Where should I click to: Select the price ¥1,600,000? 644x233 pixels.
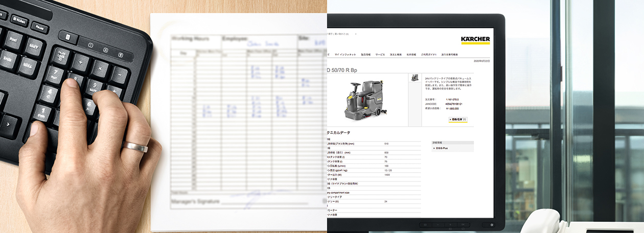[x=452, y=108]
